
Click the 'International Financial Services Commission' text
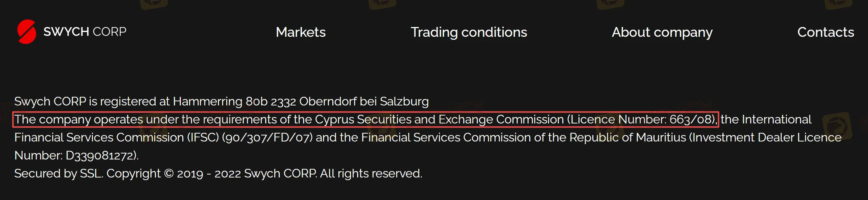tap(413, 128)
